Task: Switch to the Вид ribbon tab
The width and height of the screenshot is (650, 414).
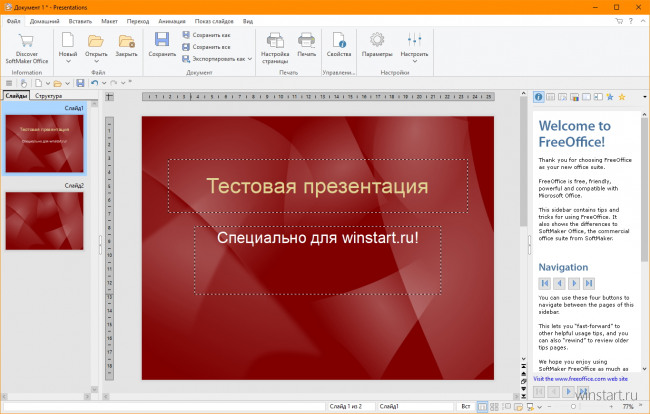Action: 247,21
